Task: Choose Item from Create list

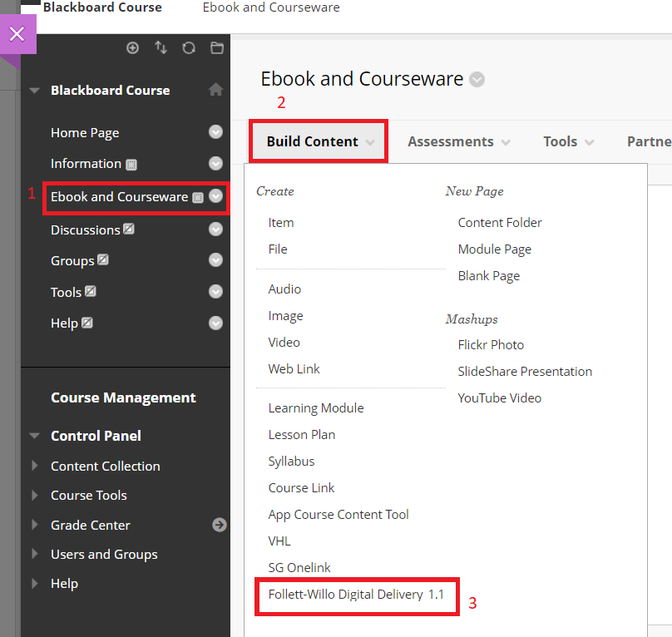Action: 281,223
